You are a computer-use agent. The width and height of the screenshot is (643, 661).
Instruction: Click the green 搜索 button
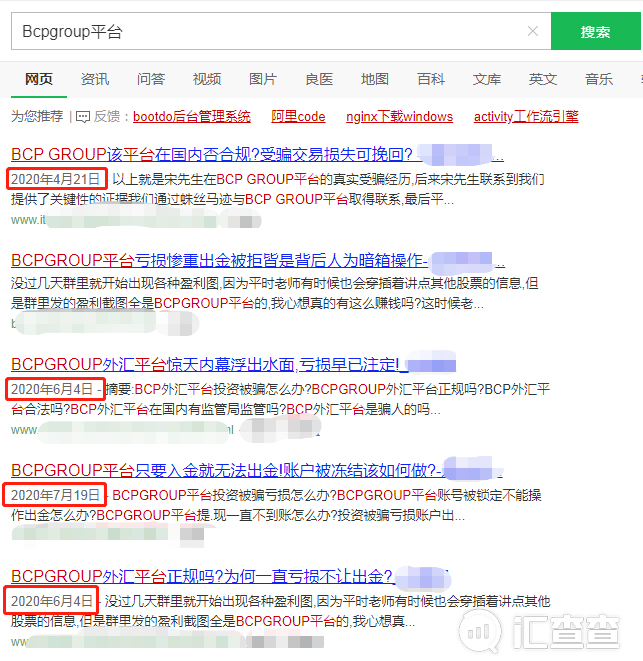[x=596, y=31]
